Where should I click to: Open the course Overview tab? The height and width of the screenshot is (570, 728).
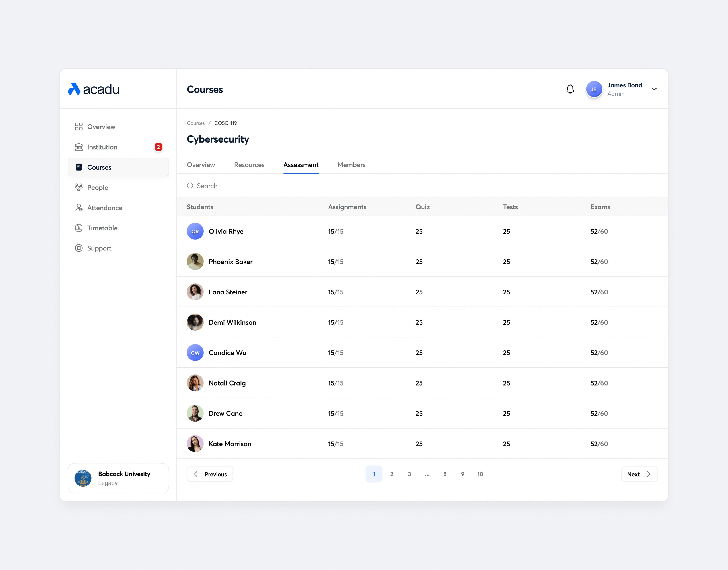(x=201, y=165)
